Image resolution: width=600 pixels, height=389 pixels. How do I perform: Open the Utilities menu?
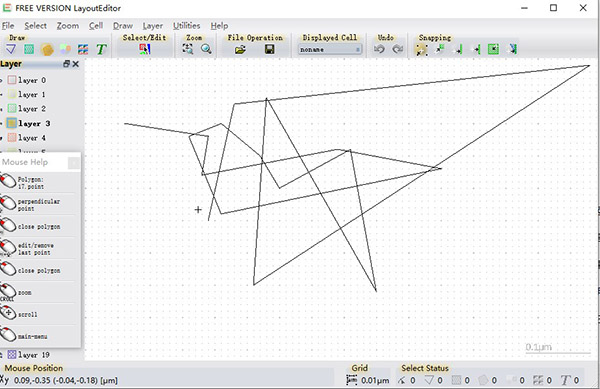pyautogui.click(x=187, y=26)
